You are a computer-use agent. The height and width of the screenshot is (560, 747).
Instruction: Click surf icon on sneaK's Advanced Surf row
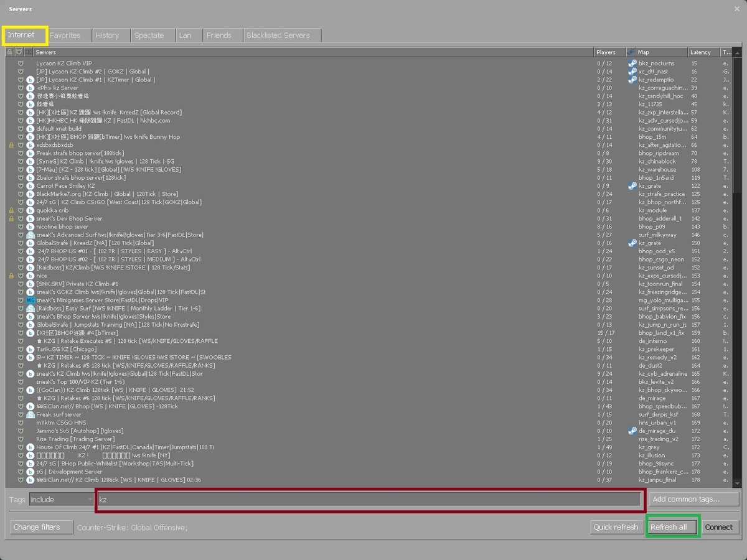pyautogui.click(x=30, y=235)
